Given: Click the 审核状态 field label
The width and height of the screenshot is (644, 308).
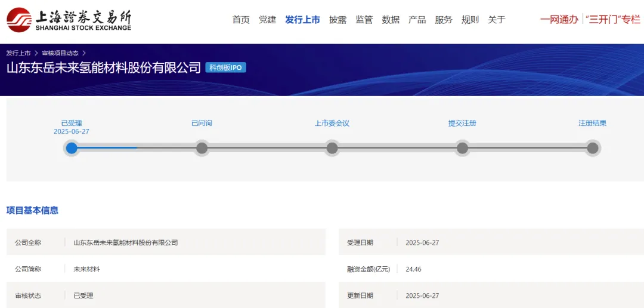Looking at the screenshot, I should [28, 295].
